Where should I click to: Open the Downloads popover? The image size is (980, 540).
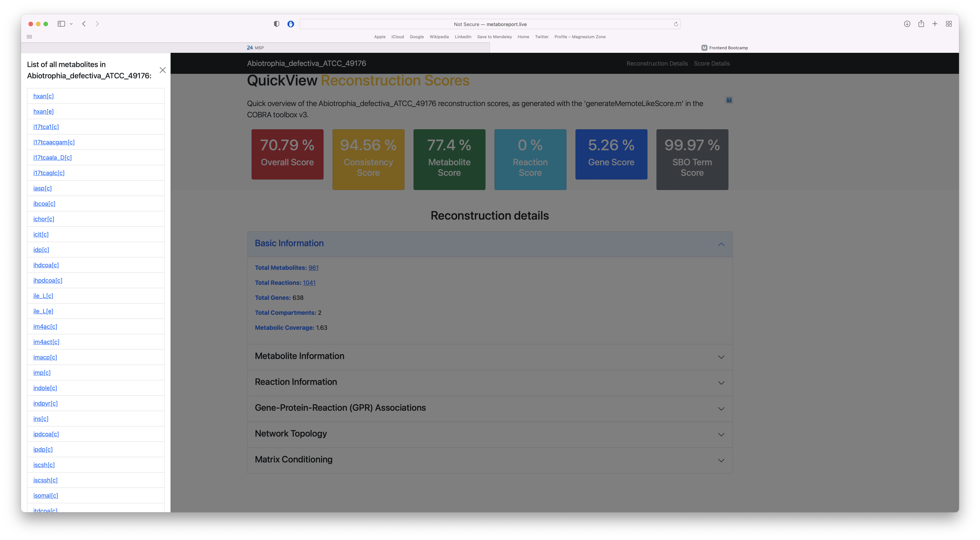click(x=907, y=24)
